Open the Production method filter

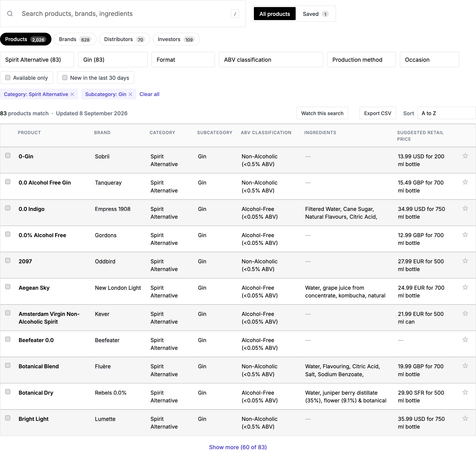point(361,60)
